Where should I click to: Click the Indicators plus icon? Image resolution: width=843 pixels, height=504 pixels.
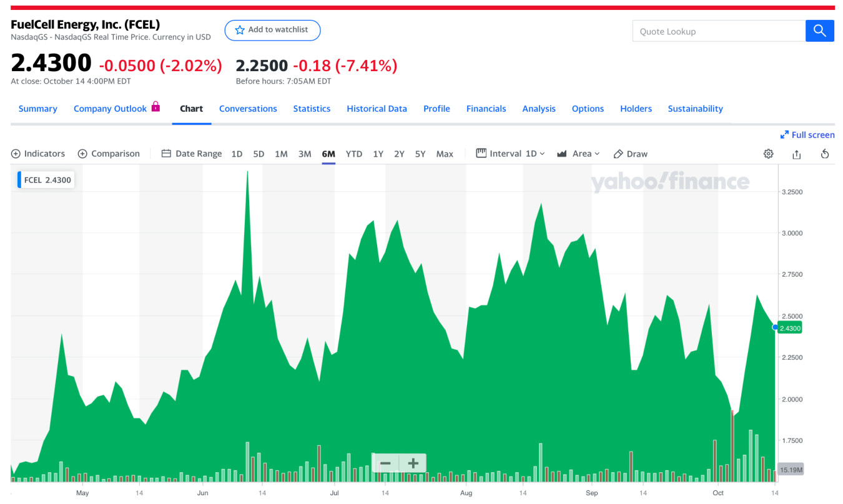(x=16, y=154)
